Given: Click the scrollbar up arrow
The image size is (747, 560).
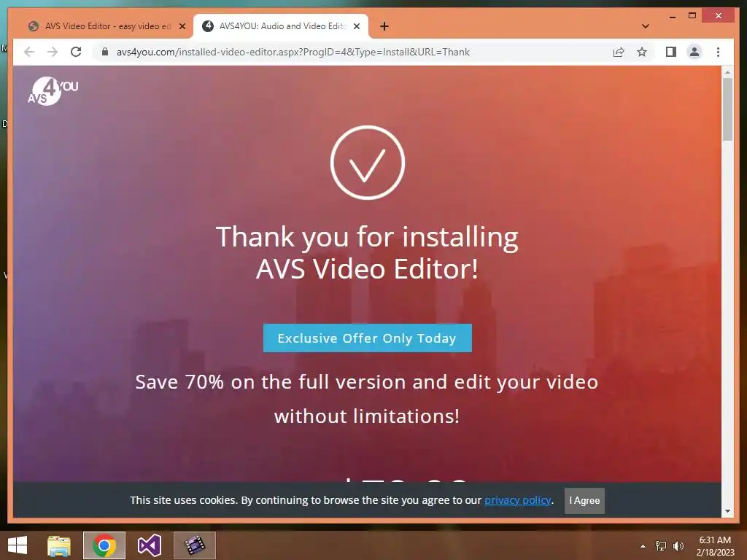Looking at the screenshot, I should coord(727,72).
